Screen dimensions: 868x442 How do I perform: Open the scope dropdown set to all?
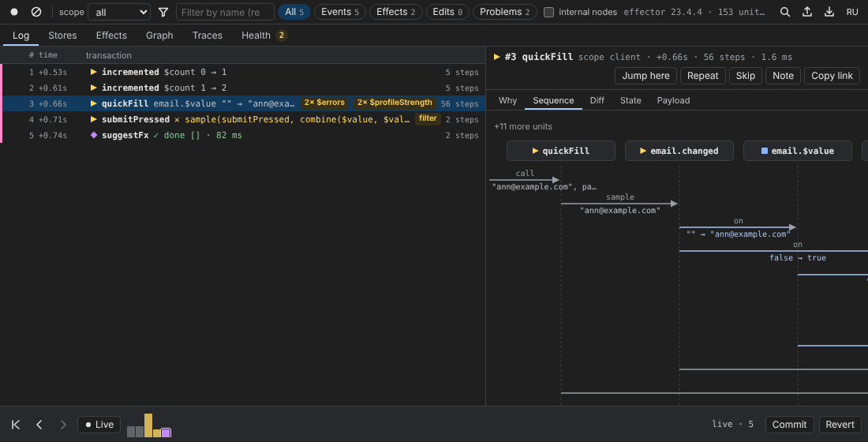[119, 12]
